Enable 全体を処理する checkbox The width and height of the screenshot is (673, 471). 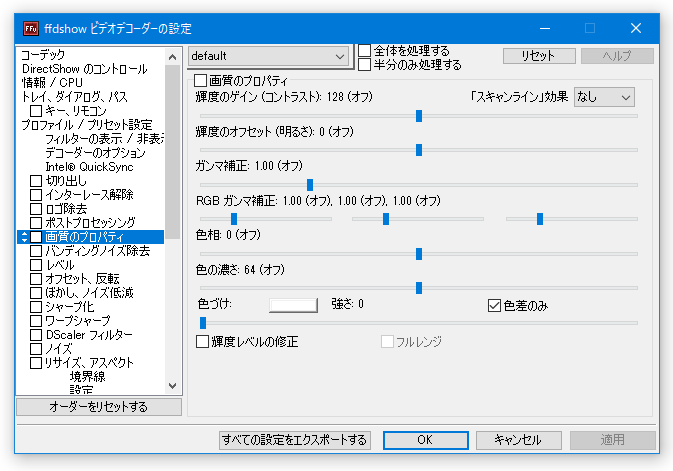click(364, 50)
